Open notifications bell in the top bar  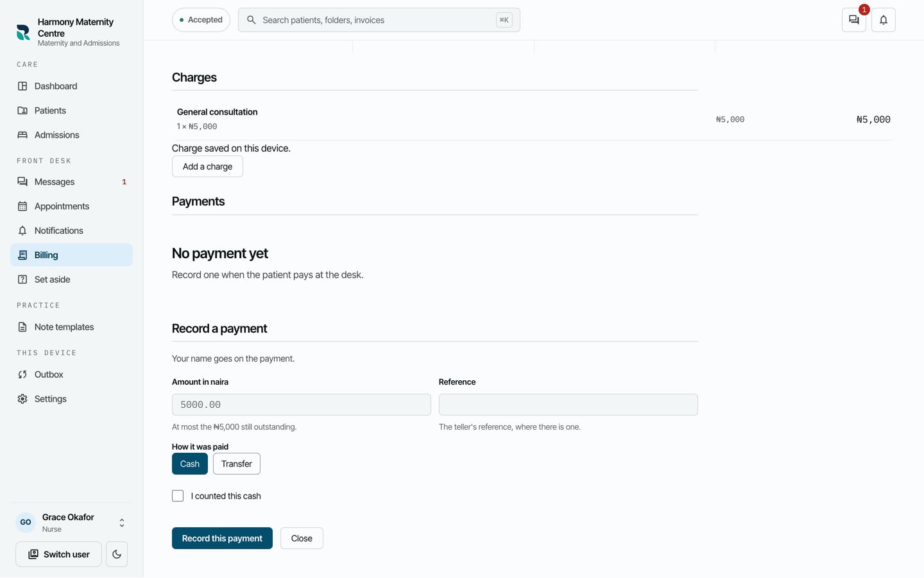point(884,20)
